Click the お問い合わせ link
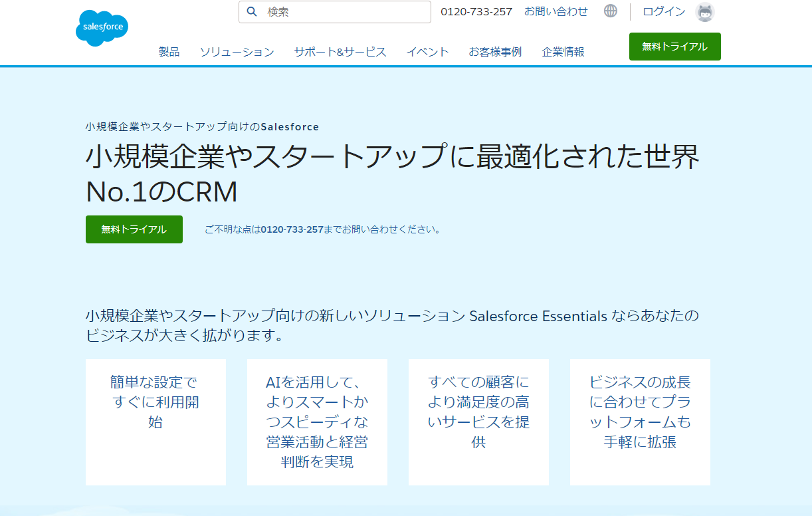812x516 pixels. click(x=556, y=11)
